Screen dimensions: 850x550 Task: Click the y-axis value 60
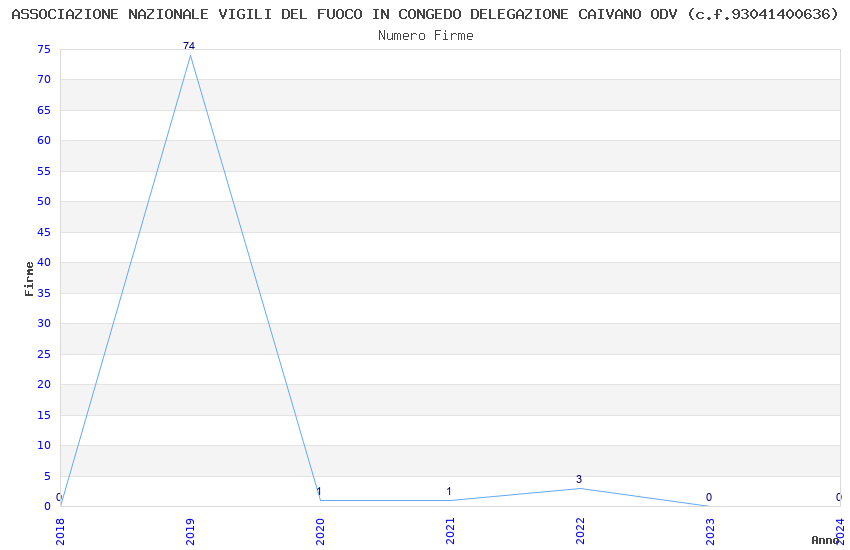[44, 140]
